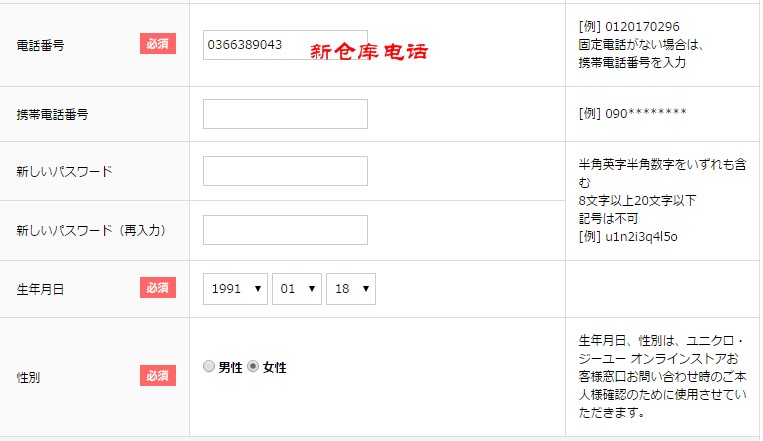
Task: Click the [例] 090******** hint text
Action: [x=632, y=113]
